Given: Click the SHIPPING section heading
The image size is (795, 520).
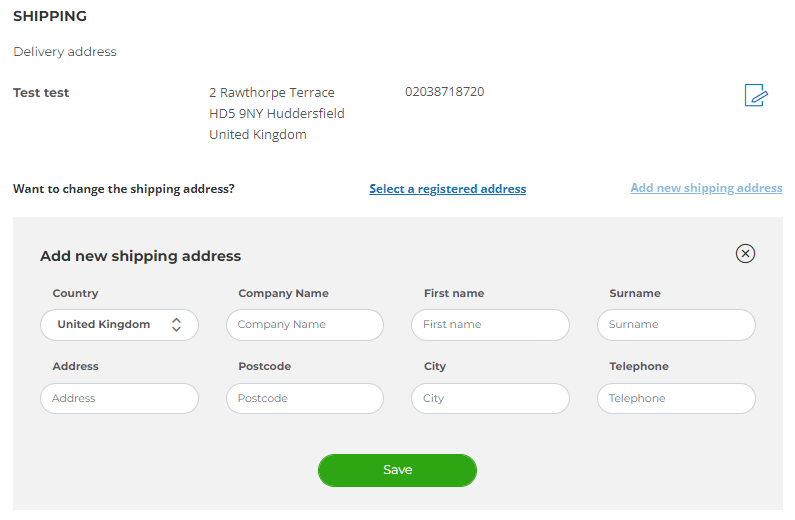Looking at the screenshot, I should click(x=50, y=16).
